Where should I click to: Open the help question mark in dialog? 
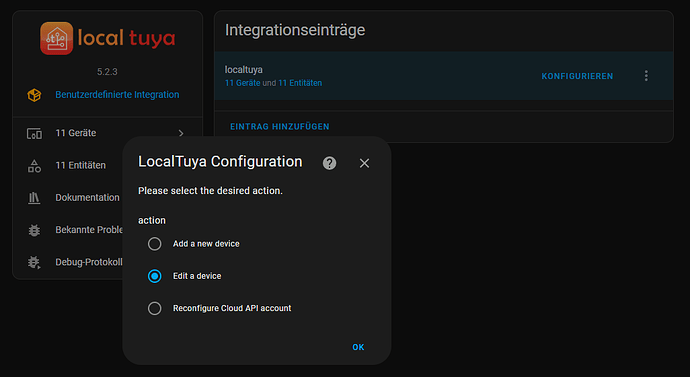point(330,163)
